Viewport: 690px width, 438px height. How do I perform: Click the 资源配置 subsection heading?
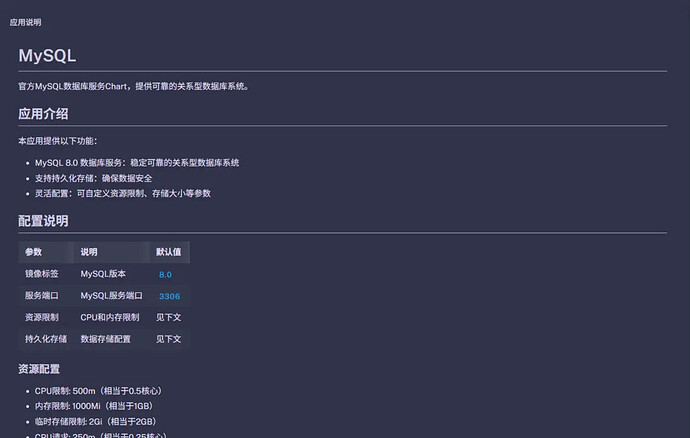tap(39, 369)
